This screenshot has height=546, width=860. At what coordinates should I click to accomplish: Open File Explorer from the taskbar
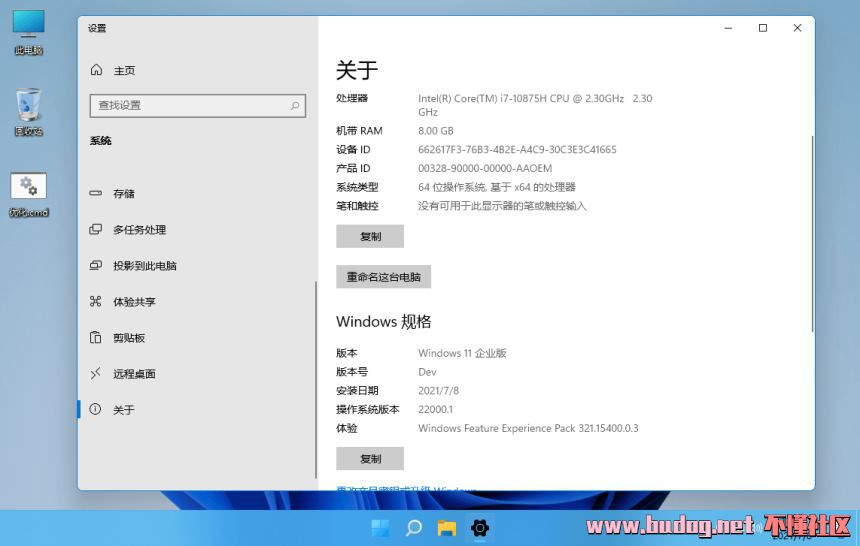pyautogui.click(x=446, y=527)
